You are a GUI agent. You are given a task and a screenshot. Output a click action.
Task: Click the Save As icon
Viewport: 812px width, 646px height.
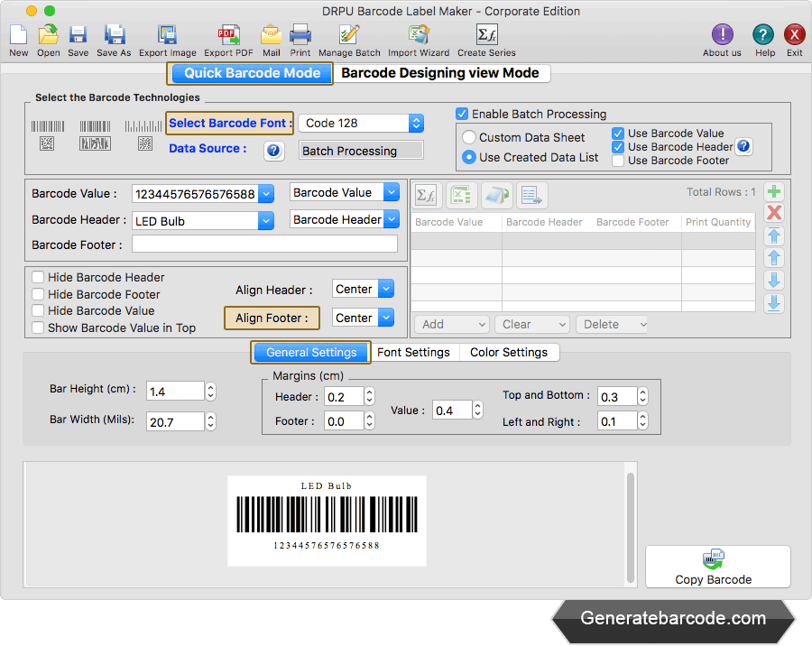click(114, 34)
